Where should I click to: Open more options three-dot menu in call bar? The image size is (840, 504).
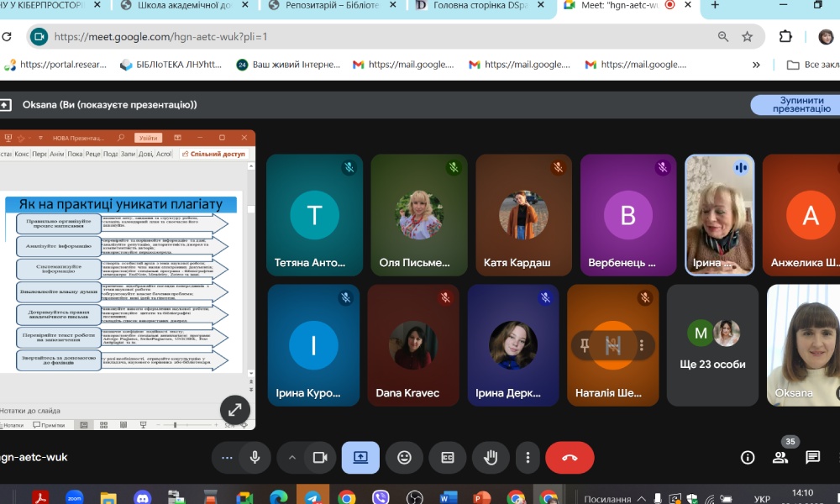(x=528, y=458)
